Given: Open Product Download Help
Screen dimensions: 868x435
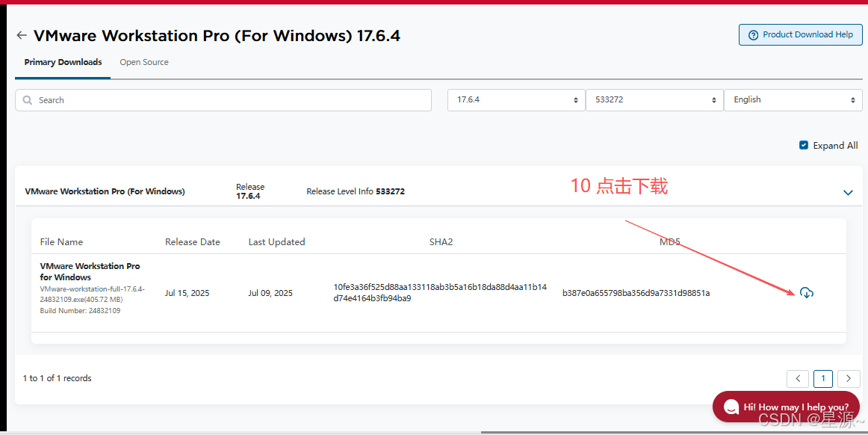Looking at the screenshot, I should [801, 34].
